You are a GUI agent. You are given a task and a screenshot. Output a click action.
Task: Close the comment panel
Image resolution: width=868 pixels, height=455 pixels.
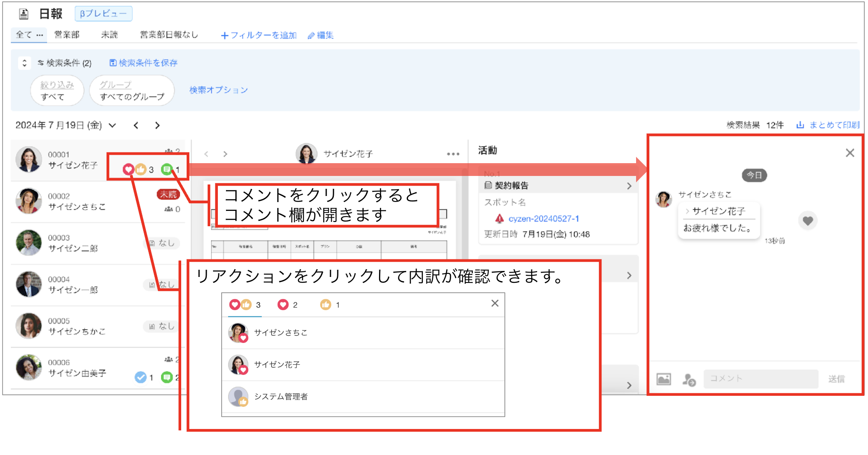[x=850, y=153]
